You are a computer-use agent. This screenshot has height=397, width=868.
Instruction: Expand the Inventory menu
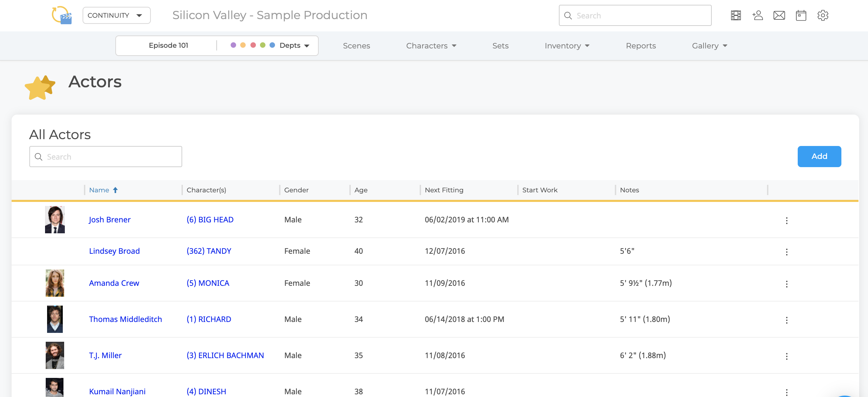pyautogui.click(x=567, y=46)
